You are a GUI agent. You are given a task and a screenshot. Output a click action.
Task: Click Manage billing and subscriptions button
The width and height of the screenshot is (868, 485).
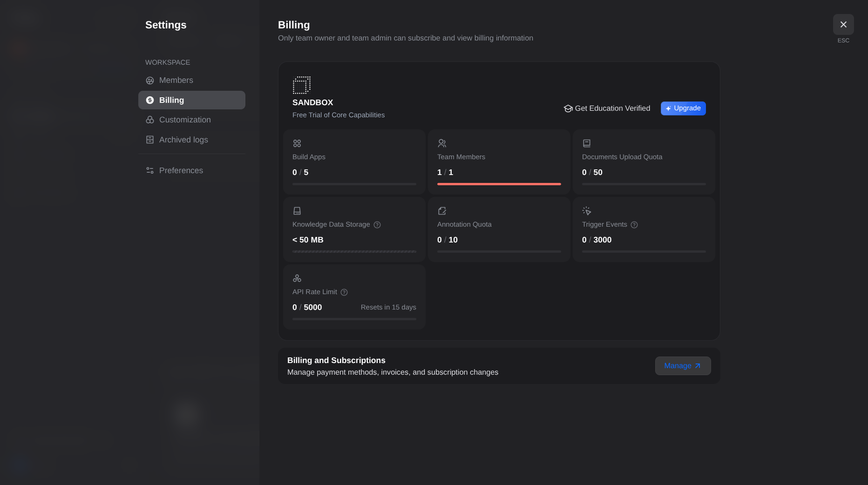click(683, 366)
